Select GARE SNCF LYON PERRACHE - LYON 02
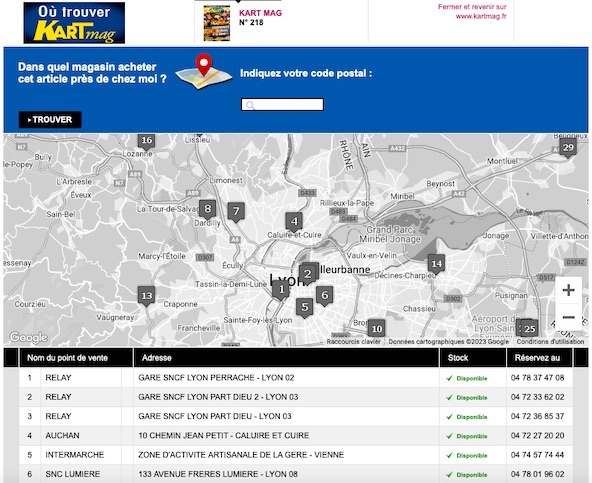592x483 pixels. pos(216,378)
